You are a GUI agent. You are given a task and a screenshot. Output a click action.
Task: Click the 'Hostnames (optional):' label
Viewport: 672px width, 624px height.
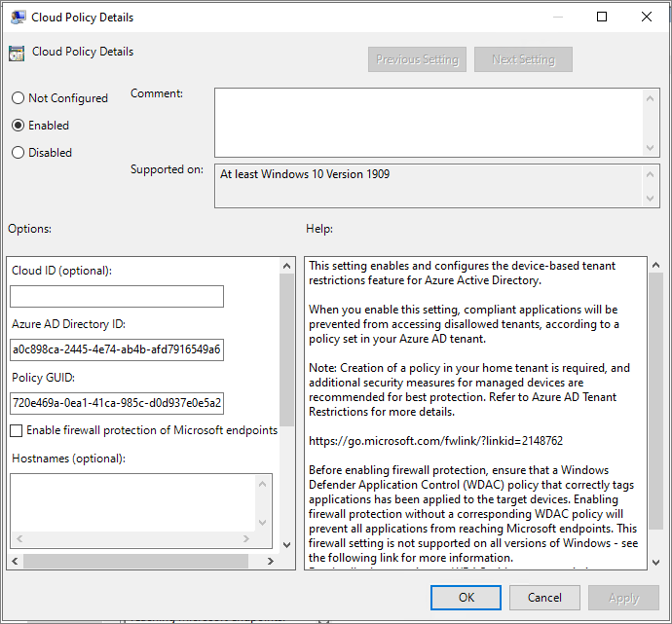[x=68, y=459]
